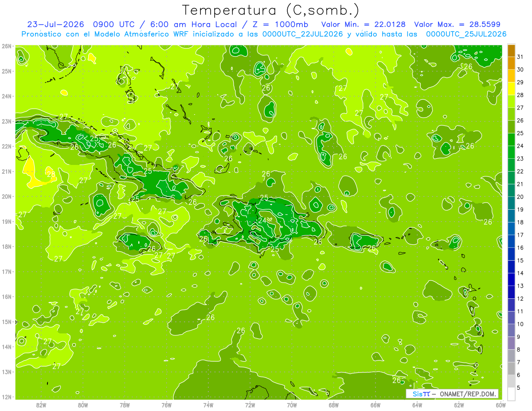This screenshot has height=411, width=532.
Task: Click the '74W' longitude axis label
Action: [208, 405]
